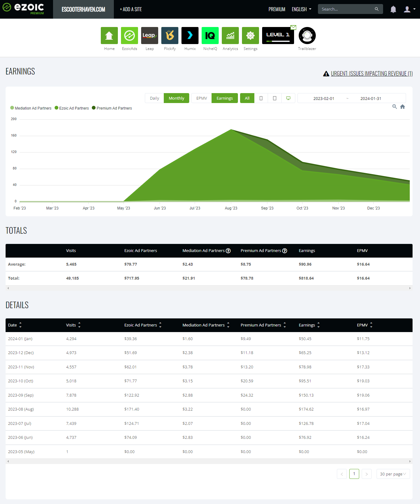
Task: Click + ADD A SITE
Action: click(131, 9)
